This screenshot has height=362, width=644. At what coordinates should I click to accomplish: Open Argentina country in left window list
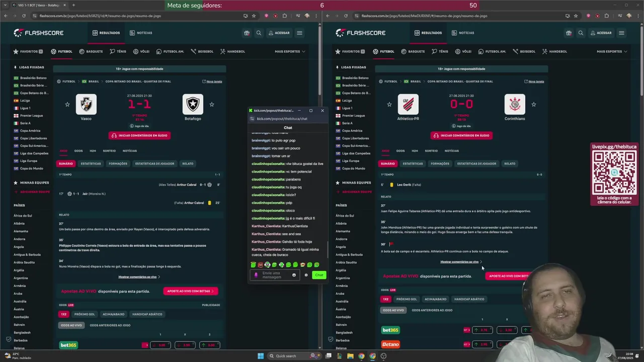(21, 278)
